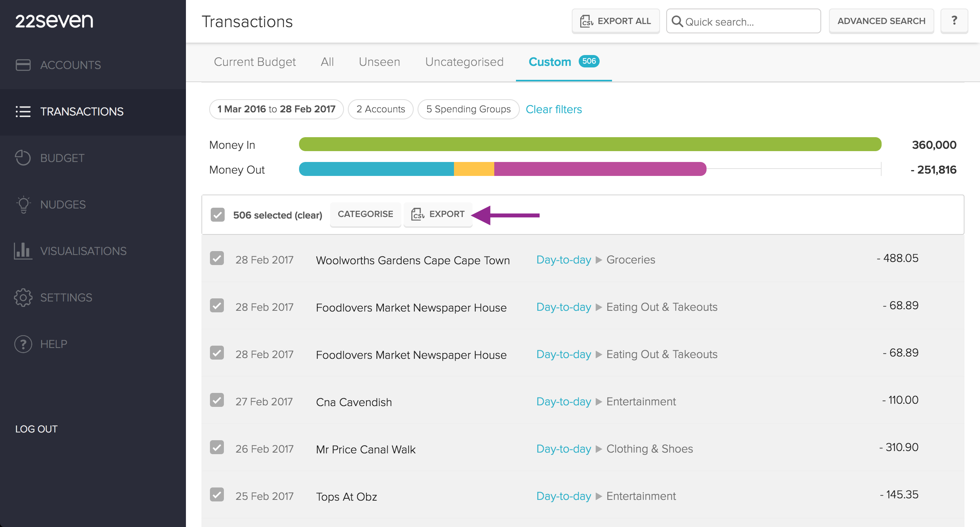Open help with the question mark button

[x=954, y=21]
